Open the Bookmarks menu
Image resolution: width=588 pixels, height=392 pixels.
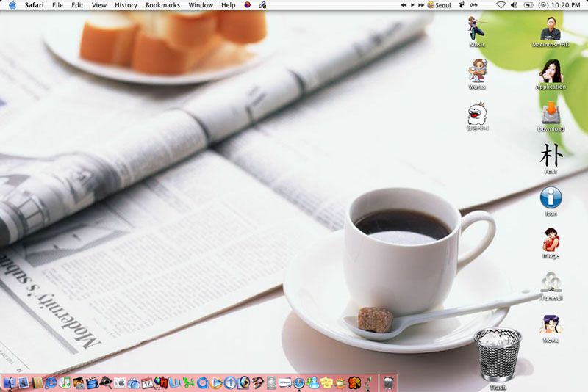tap(162, 5)
